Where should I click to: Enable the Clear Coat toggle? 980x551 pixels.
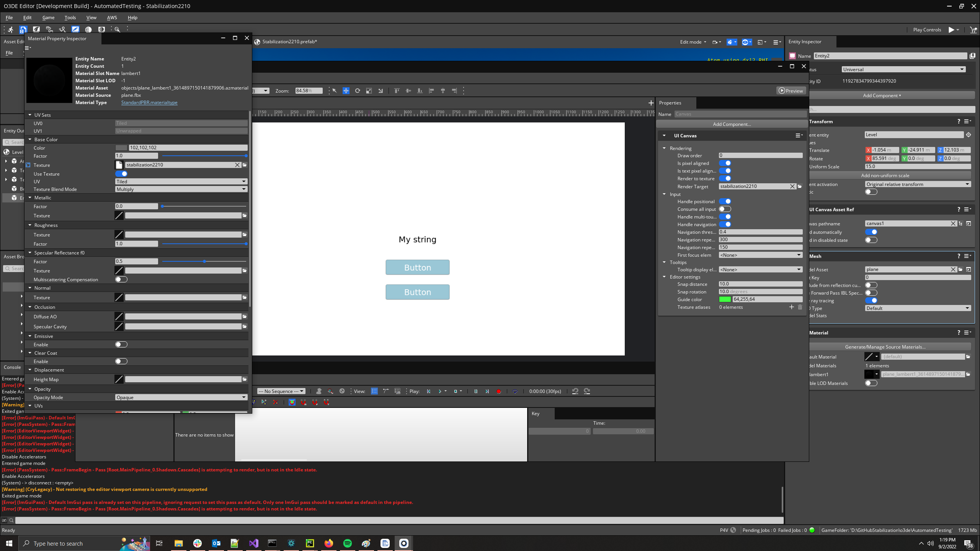pos(121,361)
